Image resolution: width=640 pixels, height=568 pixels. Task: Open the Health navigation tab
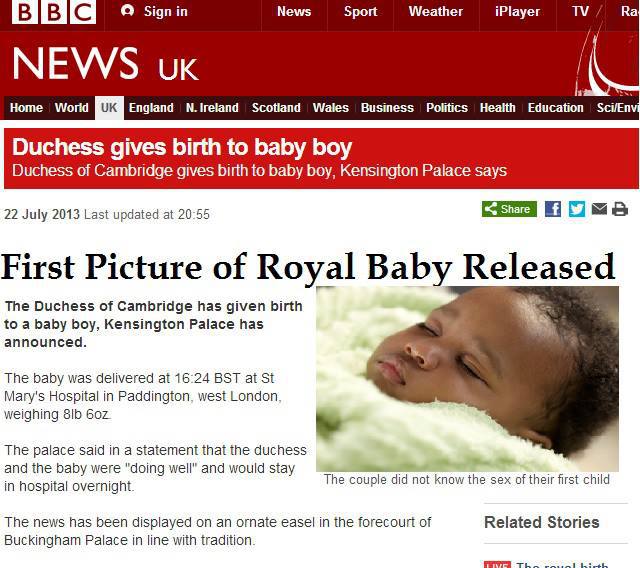pyautogui.click(x=498, y=108)
